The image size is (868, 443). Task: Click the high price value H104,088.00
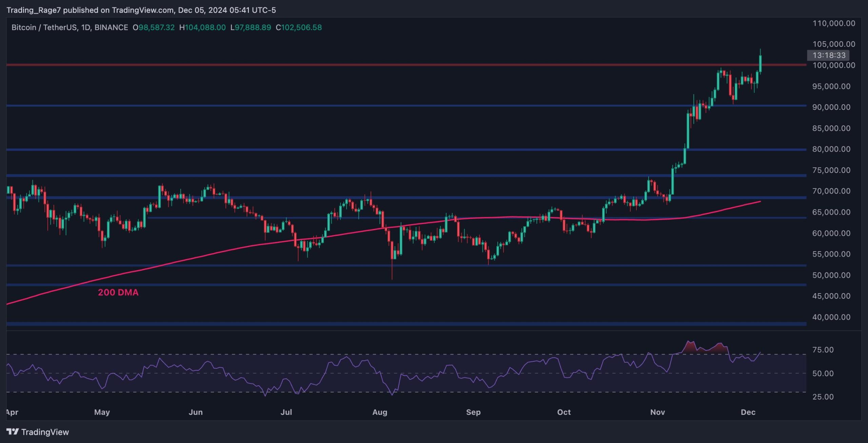(x=202, y=27)
